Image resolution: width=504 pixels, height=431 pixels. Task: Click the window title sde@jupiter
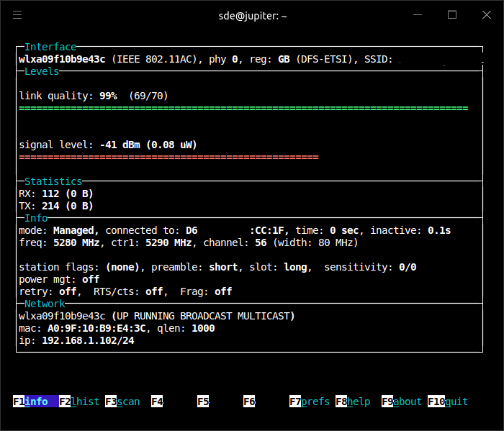[x=252, y=16]
